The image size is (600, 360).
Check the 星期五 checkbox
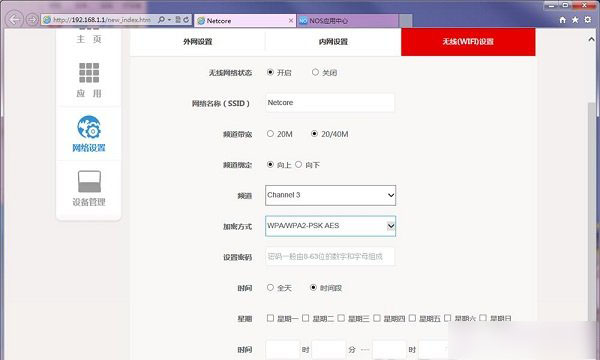click(x=412, y=318)
